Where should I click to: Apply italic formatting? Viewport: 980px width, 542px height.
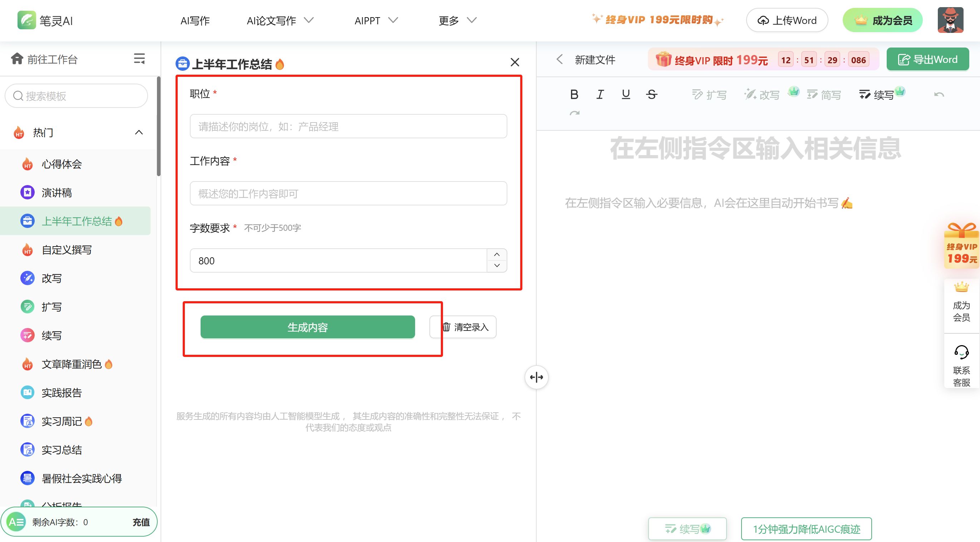coord(600,94)
